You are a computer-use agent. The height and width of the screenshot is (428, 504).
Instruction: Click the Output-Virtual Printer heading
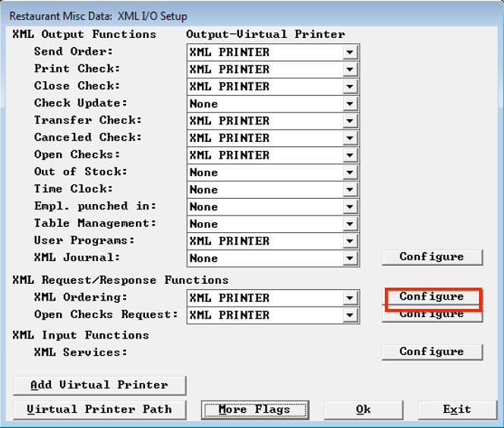tap(266, 34)
